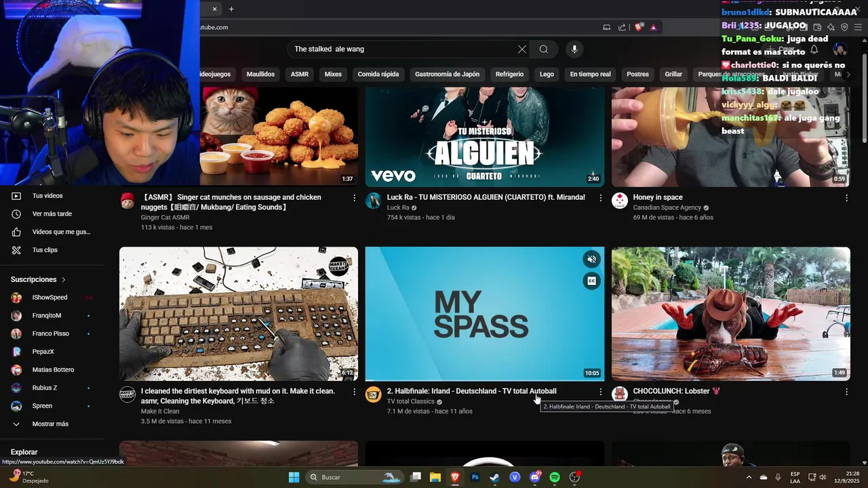
Task: Open YouTube account avatar menu
Action: 840,49
